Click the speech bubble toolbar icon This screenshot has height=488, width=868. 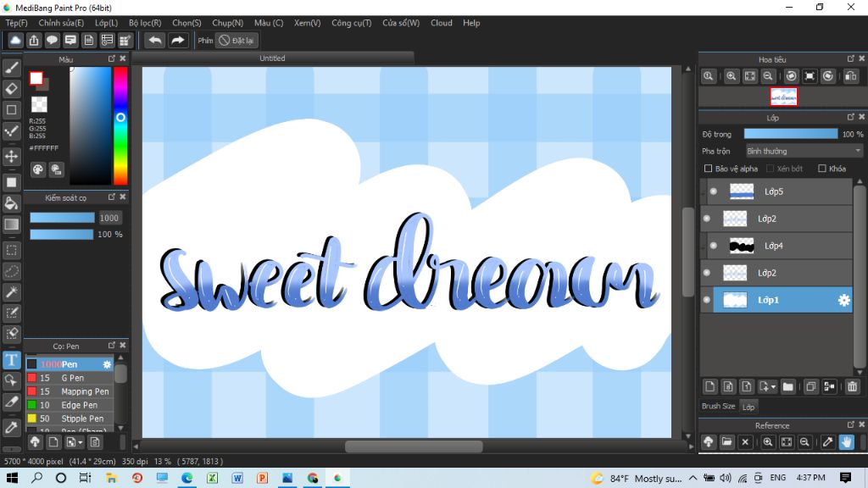click(x=52, y=41)
